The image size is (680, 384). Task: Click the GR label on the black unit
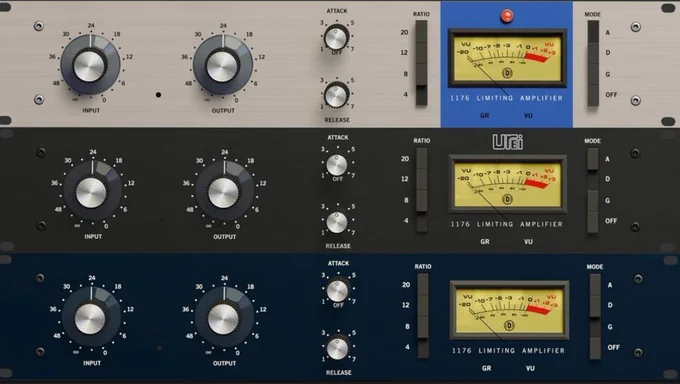click(485, 242)
